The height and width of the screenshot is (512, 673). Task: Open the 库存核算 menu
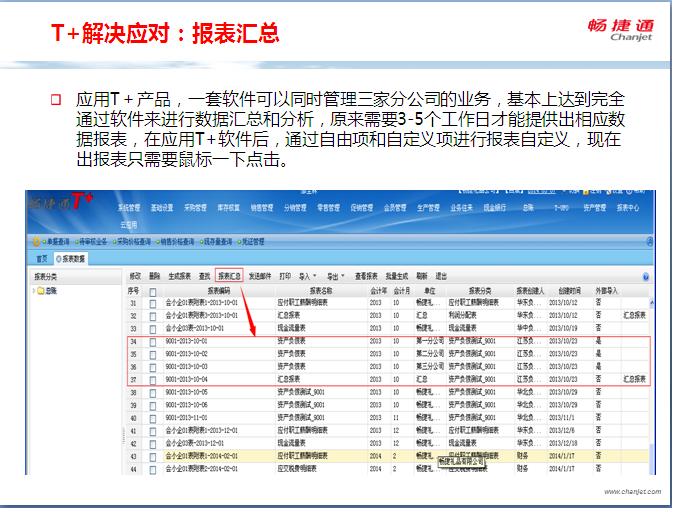pyautogui.click(x=228, y=208)
